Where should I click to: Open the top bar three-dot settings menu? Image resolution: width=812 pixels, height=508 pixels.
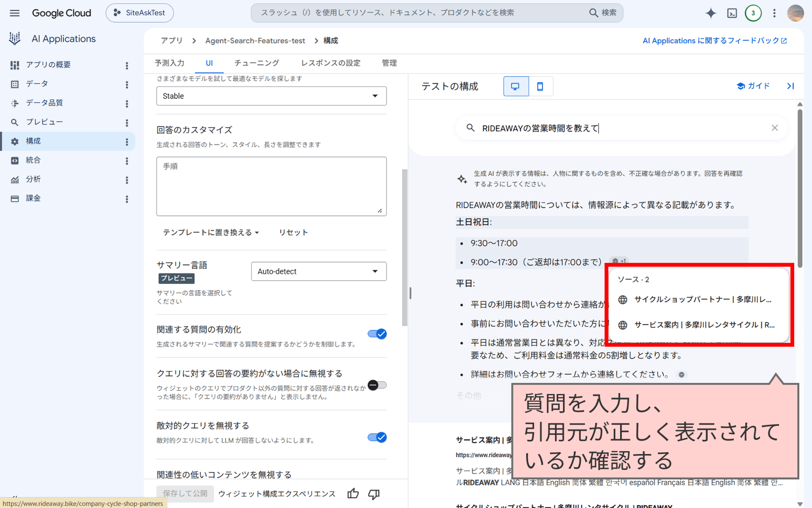[x=774, y=13]
